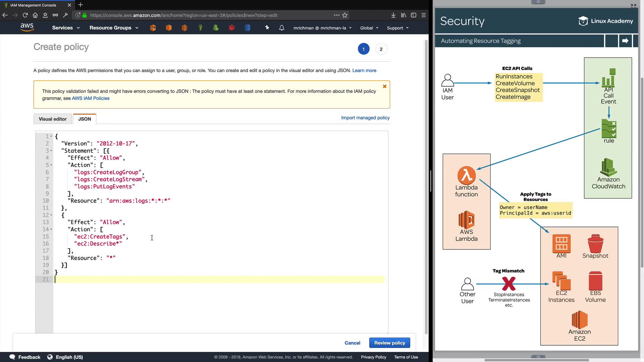Image resolution: width=644 pixels, height=362 pixels.
Task: Open the Import managed policy link
Action: pyautogui.click(x=365, y=118)
